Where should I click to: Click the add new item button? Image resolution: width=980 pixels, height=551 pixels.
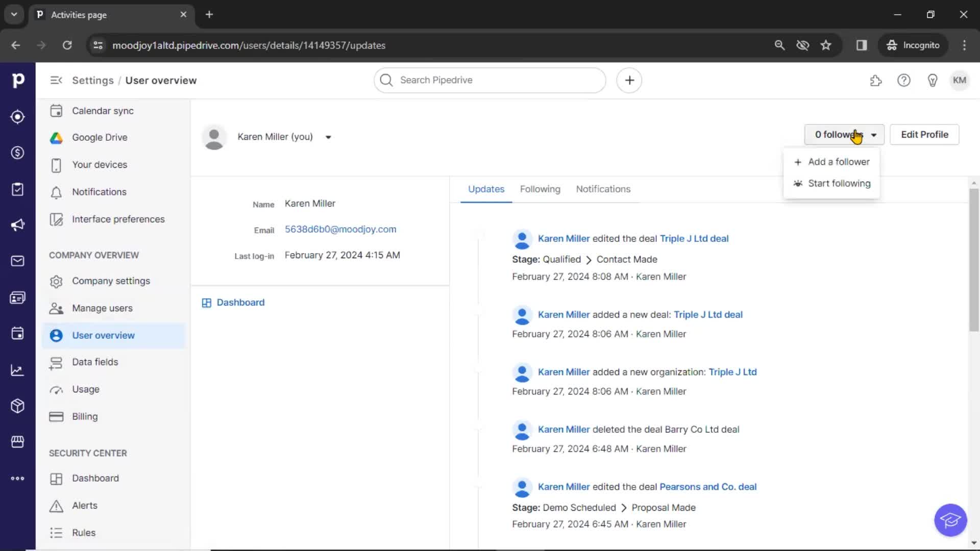pyautogui.click(x=629, y=80)
